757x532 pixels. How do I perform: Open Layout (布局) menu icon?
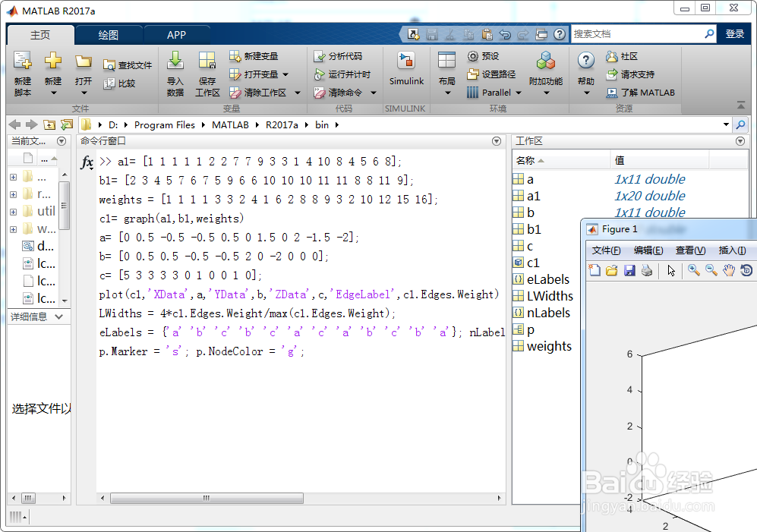[x=446, y=61]
